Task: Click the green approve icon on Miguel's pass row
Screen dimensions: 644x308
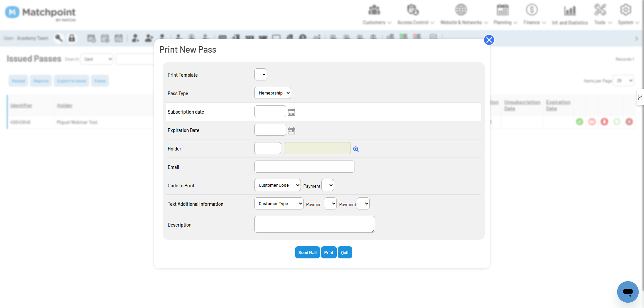Action: [x=580, y=122]
